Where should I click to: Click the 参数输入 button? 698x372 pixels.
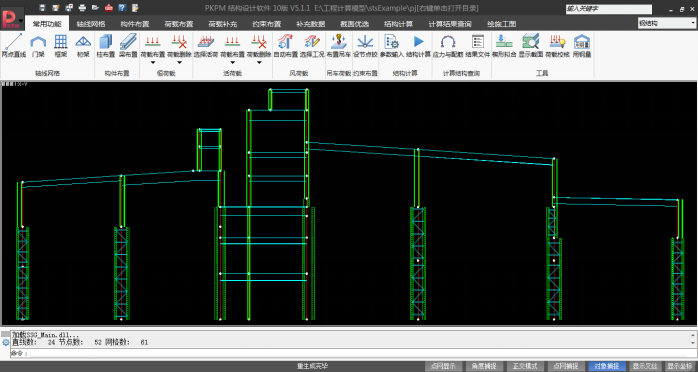[392, 46]
